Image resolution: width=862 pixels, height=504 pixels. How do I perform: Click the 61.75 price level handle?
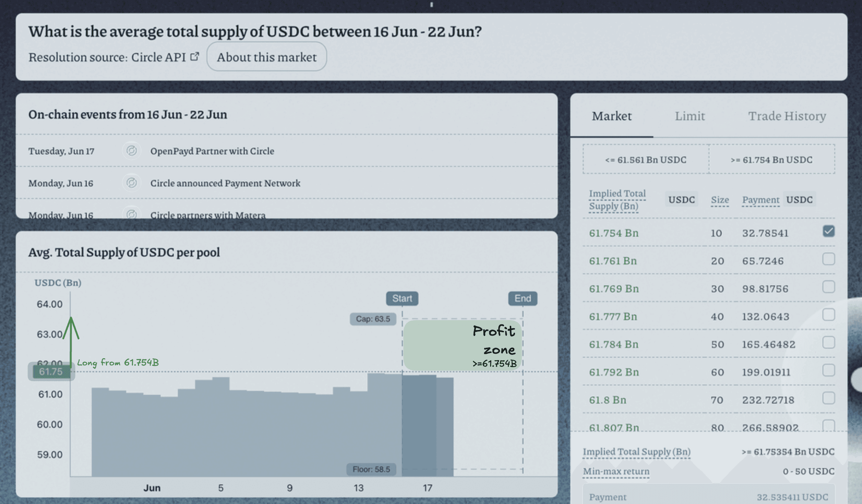(51, 372)
